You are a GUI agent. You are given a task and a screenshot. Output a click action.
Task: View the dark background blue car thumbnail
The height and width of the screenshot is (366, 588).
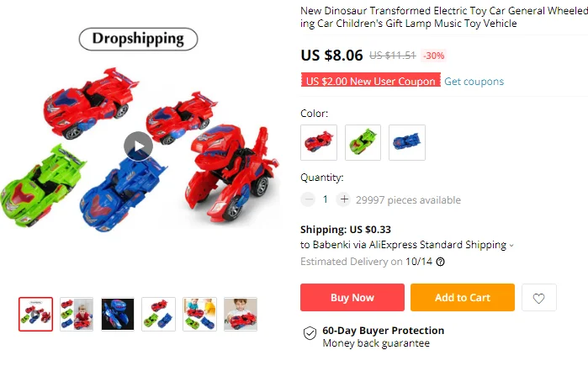point(118,314)
